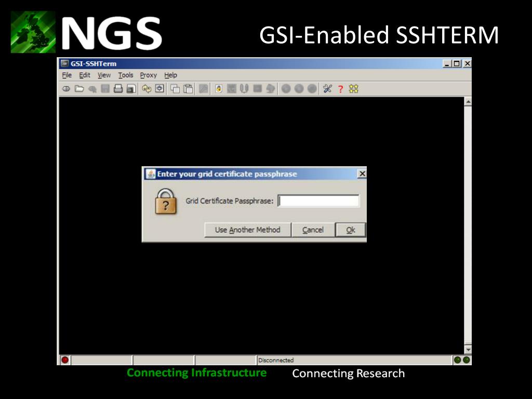
Task: Open print preview from the toolbar
Action: coord(131,89)
